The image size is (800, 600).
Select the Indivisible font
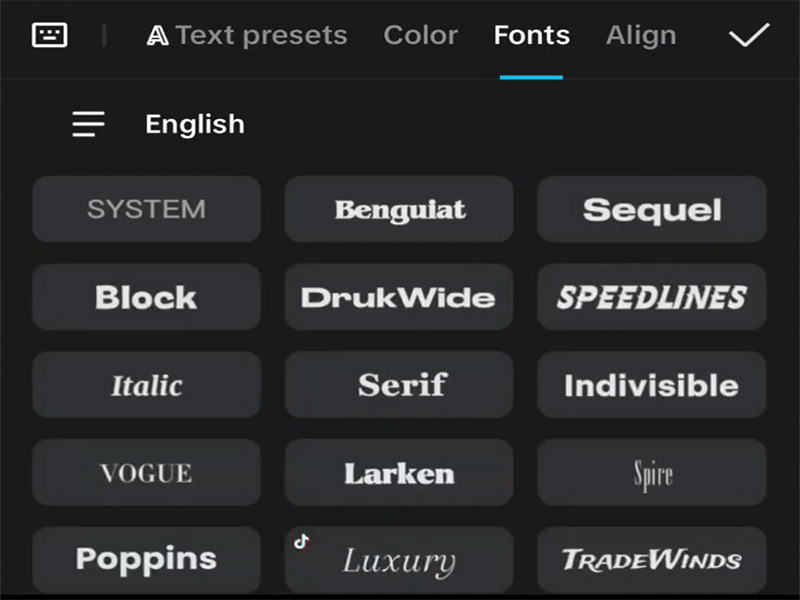[651, 385]
